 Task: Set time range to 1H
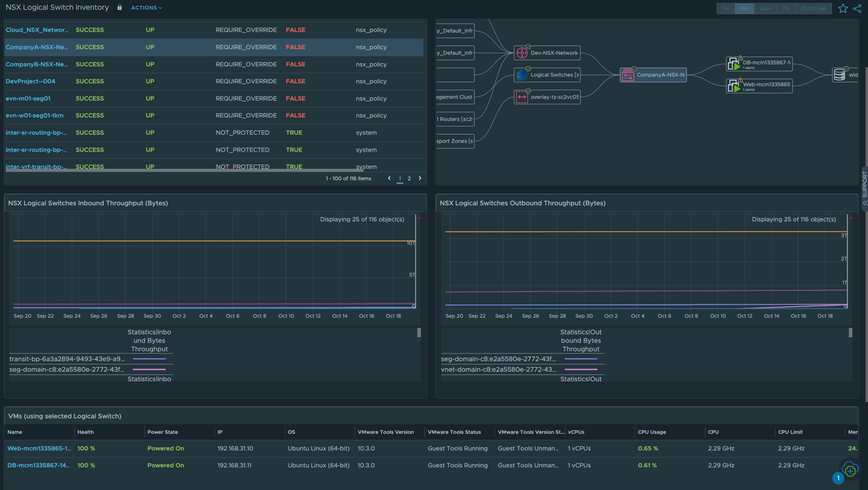click(x=725, y=8)
